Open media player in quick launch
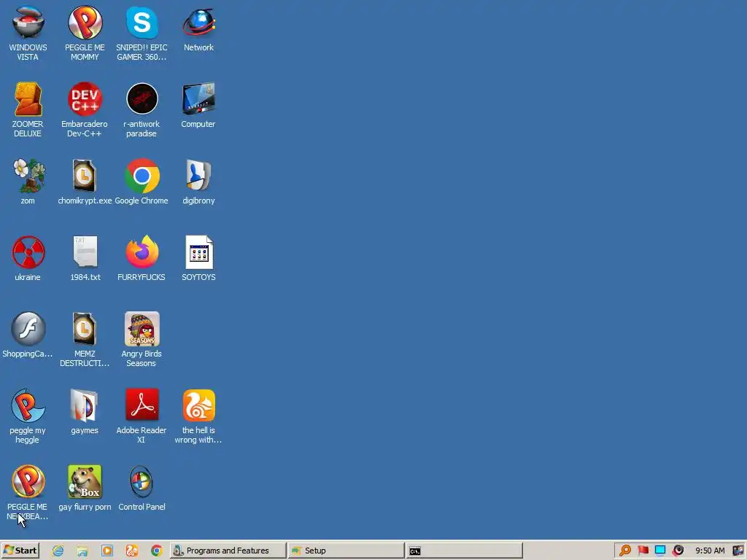The image size is (747, 560). [x=107, y=551]
